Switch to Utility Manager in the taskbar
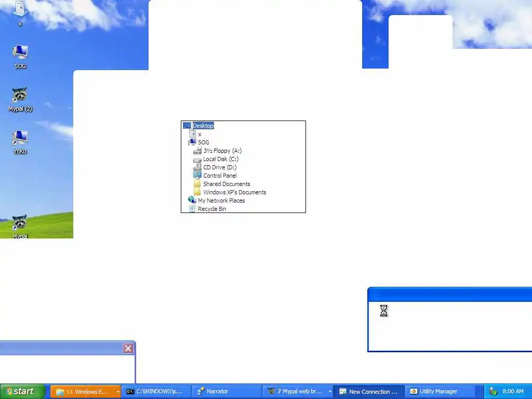The height and width of the screenshot is (399, 532). click(x=440, y=392)
